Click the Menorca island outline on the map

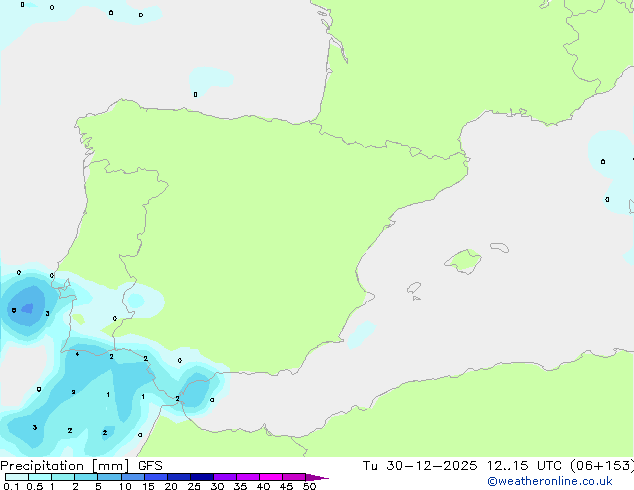pos(500,247)
